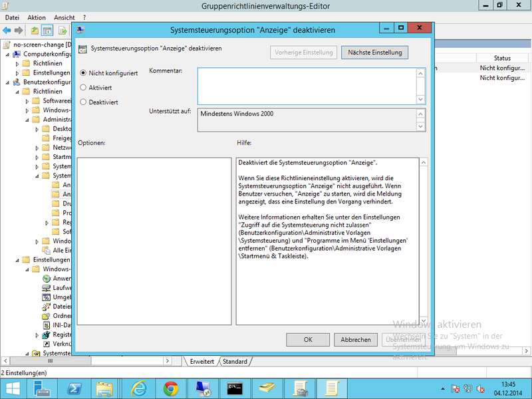Collapse the Benutzerkonfiguration tree node
This screenshot has height=399, width=532.
click(9, 82)
